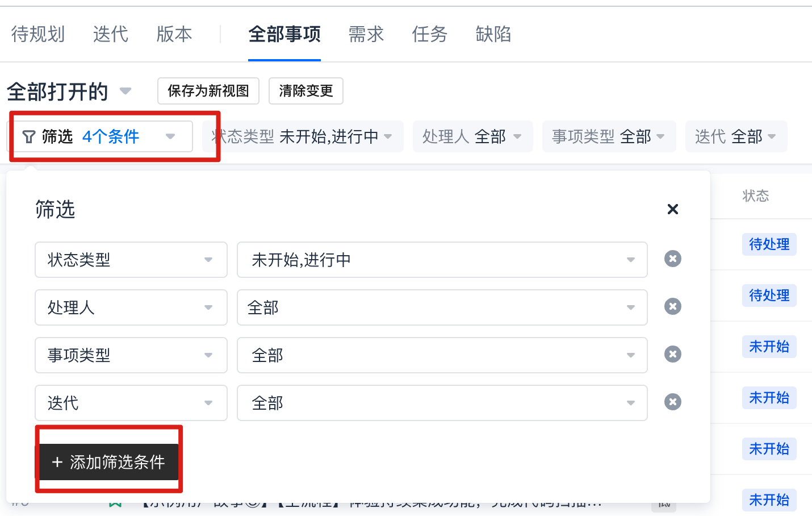Open the 迭代 field dropdown in panel

(131, 403)
